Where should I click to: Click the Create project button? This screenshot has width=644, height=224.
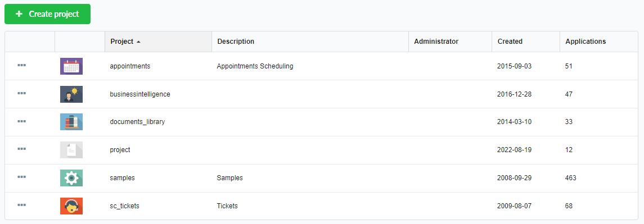point(48,14)
